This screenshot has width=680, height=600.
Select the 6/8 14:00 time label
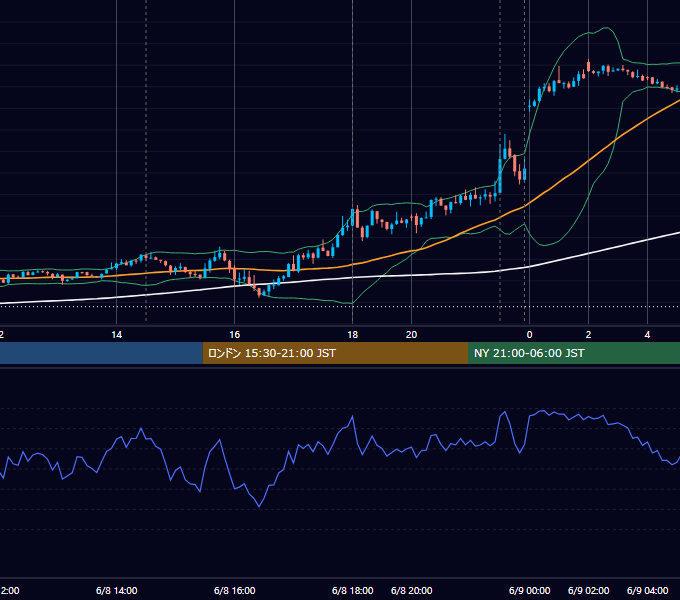[117, 590]
